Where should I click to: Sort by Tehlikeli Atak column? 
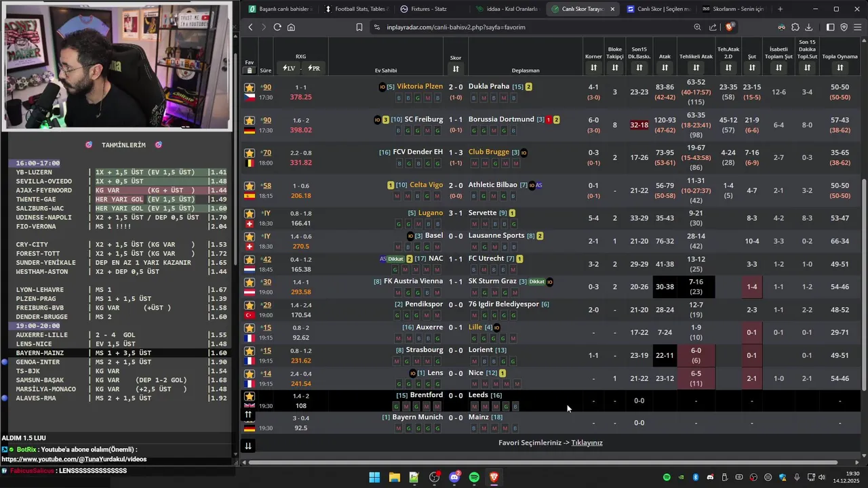click(696, 68)
